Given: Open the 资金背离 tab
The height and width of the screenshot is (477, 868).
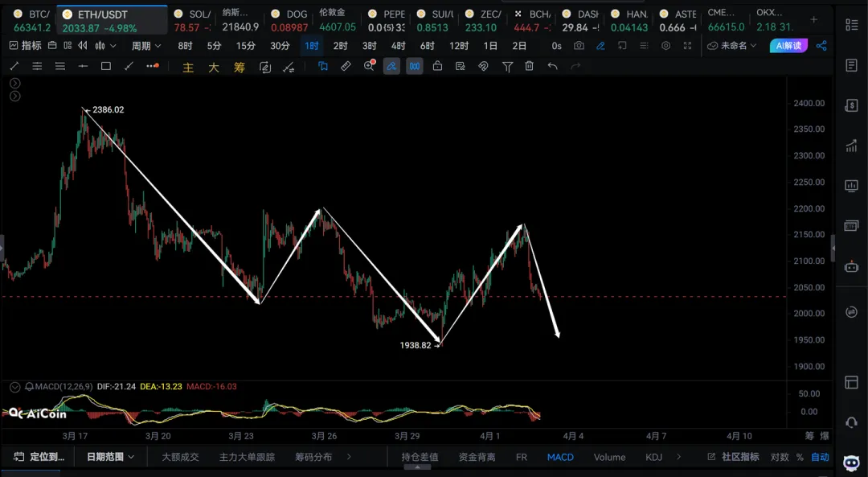Looking at the screenshot, I should click(477, 457).
